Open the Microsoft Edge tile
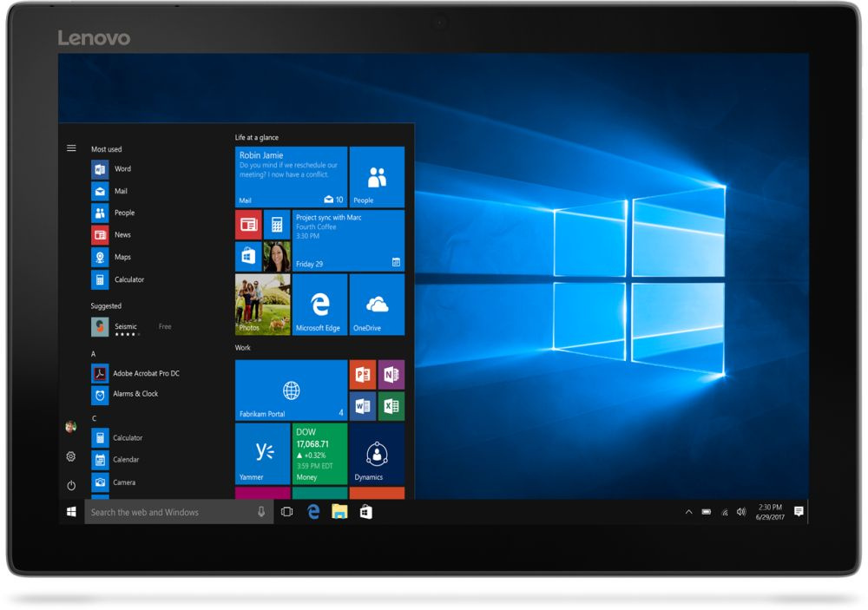The width and height of the screenshot is (868, 610). 319,305
